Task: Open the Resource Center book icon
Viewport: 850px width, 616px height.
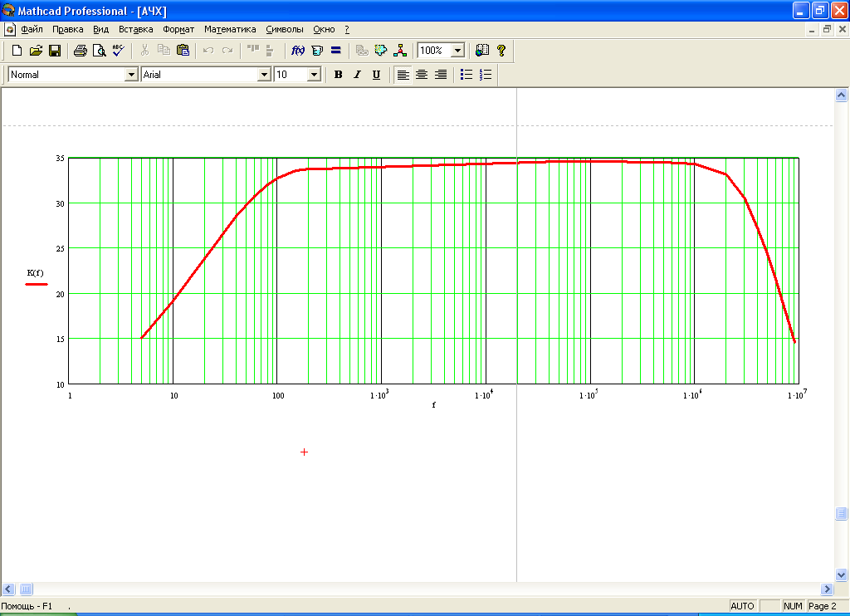Action: 482,51
